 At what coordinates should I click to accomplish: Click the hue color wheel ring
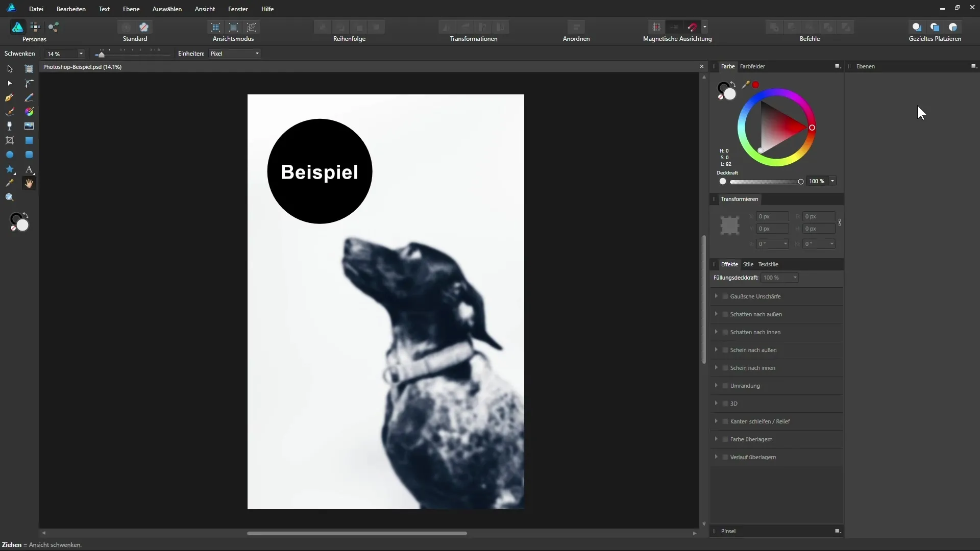pos(776,93)
